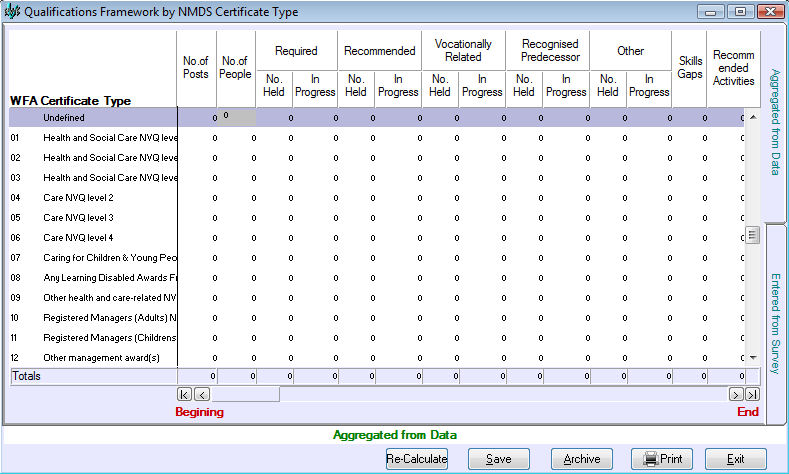The height and width of the screenshot is (474, 789).
Task: Step one column right with horizontal arrow
Action: [736, 394]
